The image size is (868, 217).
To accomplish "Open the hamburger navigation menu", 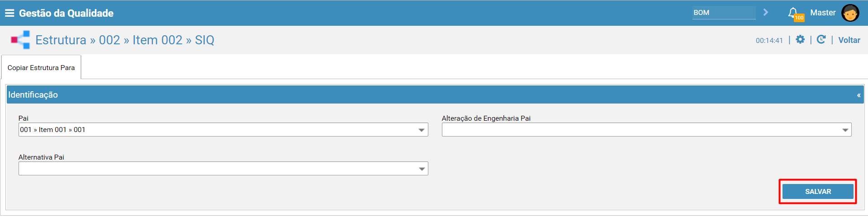I will [x=9, y=13].
